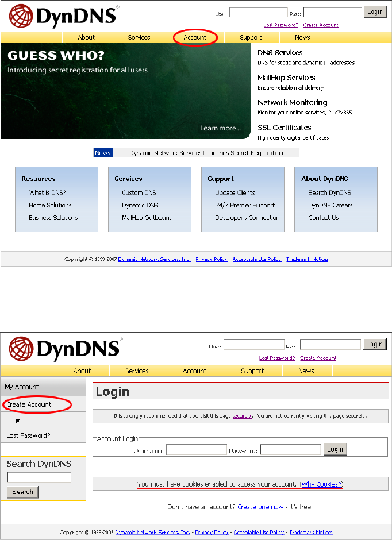The width and height of the screenshot is (392, 540).
Task: Open Acceptable Use Policy in bottom page footer
Action: tap(259, 532)
